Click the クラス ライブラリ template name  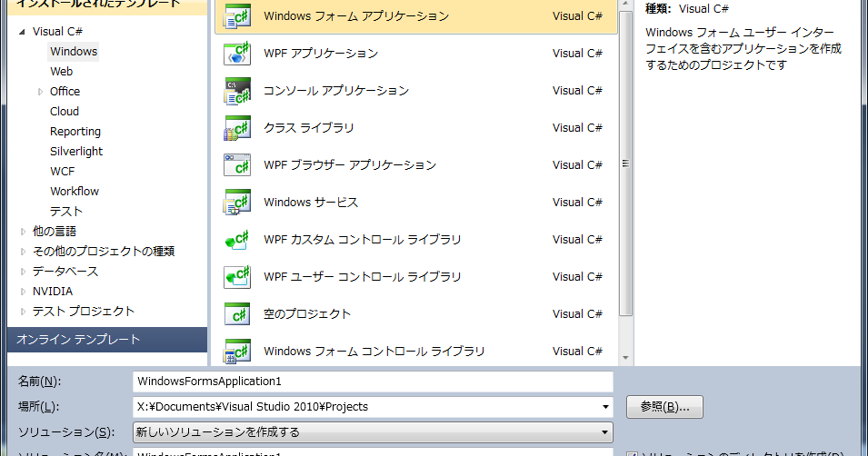tap(309, 128)
